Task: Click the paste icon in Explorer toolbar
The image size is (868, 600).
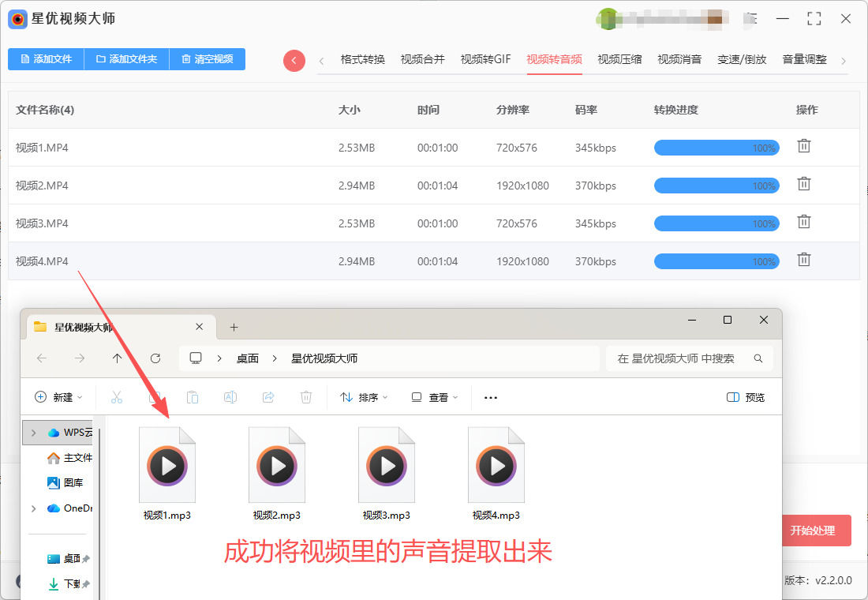Action: tap(192, 397)
